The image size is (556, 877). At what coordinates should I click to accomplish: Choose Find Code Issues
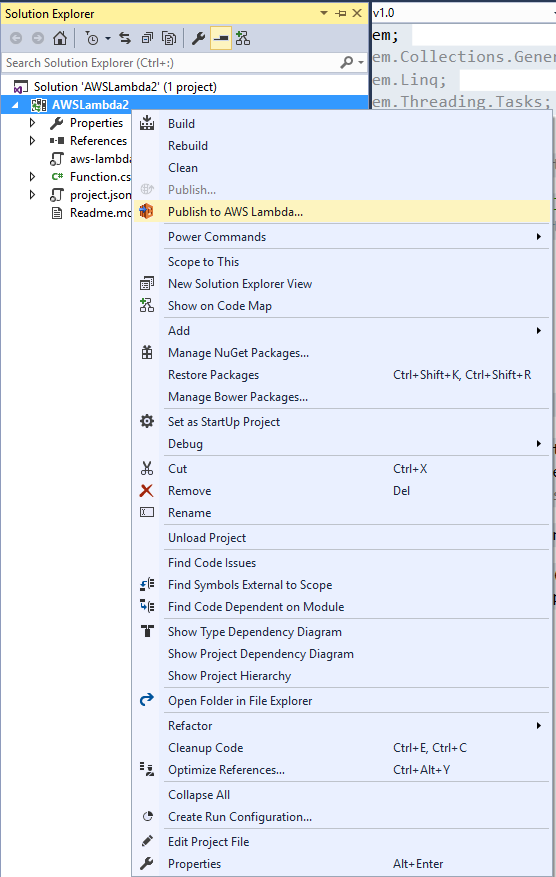click(x=212, y=563)
